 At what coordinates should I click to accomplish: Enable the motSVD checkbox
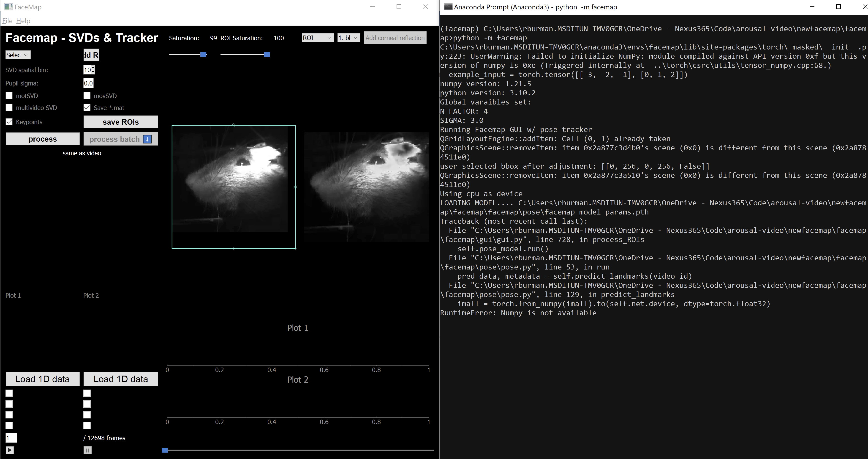(x=9, y=95)
